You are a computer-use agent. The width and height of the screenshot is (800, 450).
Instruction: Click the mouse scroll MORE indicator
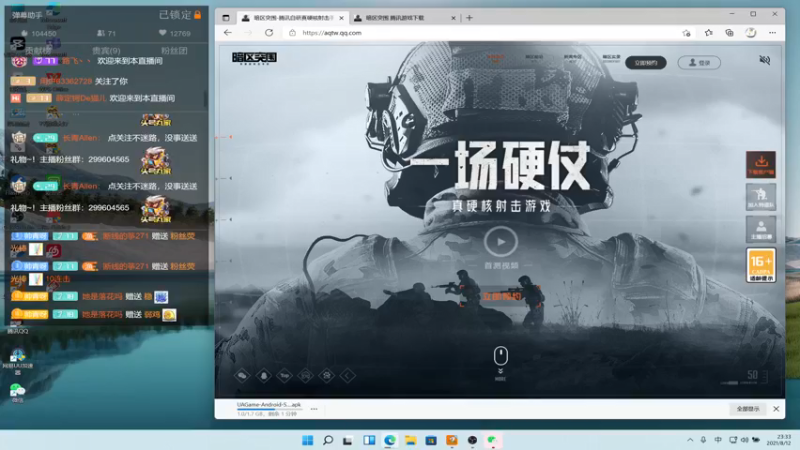click(x=501, y=363)
